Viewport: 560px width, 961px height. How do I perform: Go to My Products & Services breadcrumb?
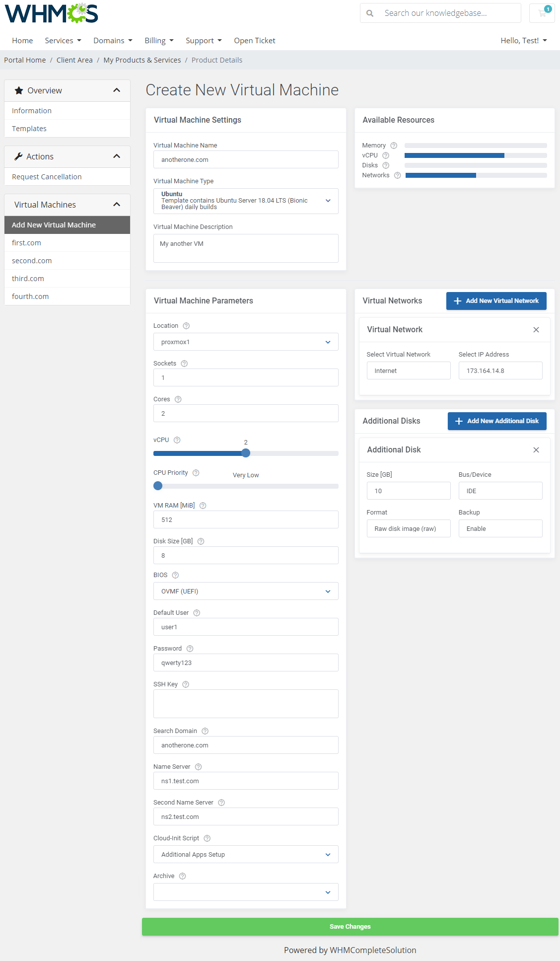coord(142,60)
